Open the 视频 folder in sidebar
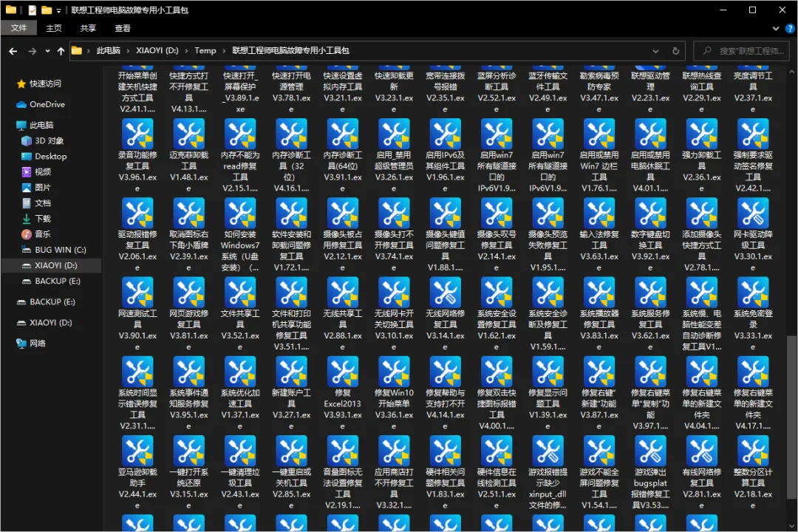The image size is (798, 532). coord(43,172)
